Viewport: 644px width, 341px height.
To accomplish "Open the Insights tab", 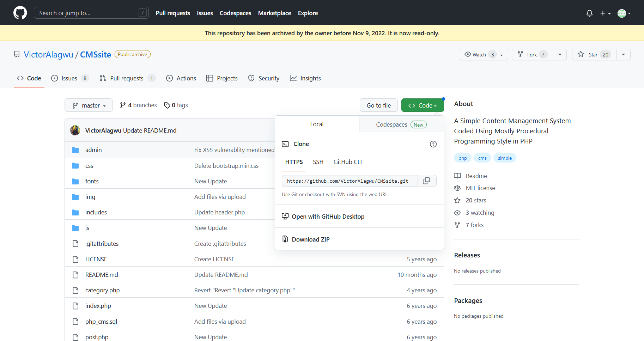I will 305,78.
